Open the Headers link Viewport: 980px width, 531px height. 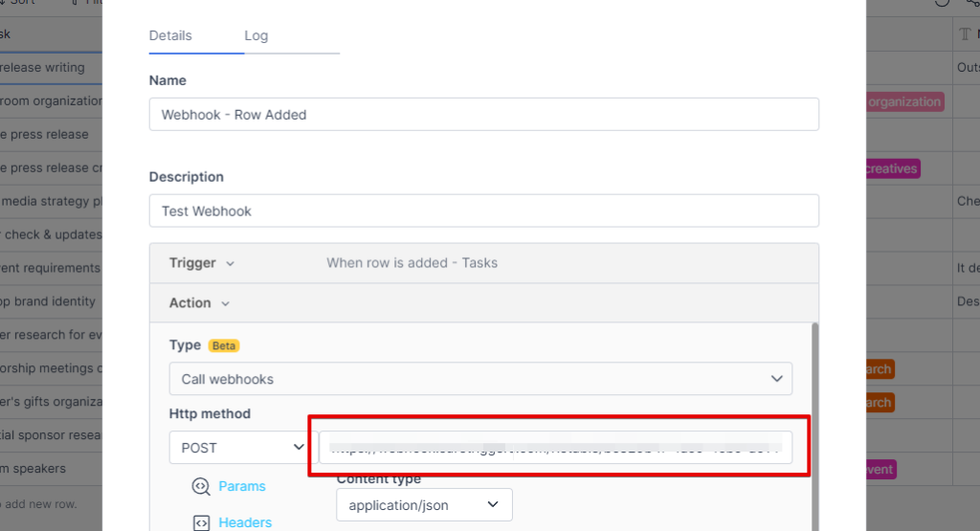pyautogui.click(x=245, y=522)
